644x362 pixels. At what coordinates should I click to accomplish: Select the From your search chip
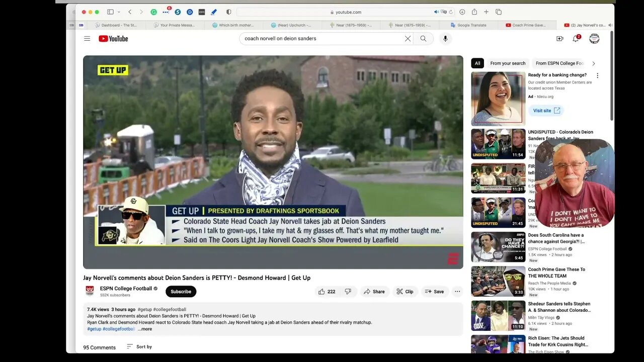(x=508, y=63)
